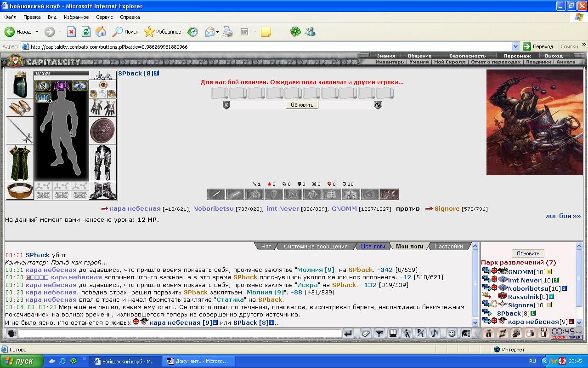Click the info icon next to SPback [8] at top
This screenshot has width=588, height=368.
click(x=157, y=73)
